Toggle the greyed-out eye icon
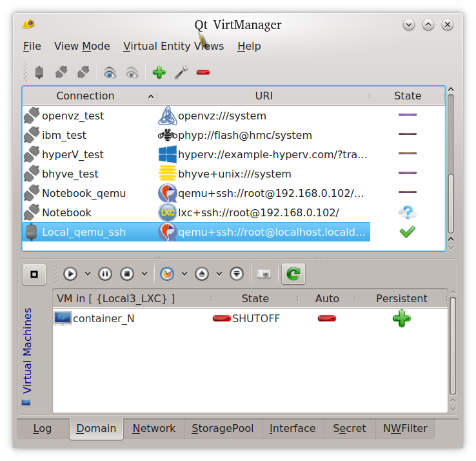 pyautogui.click(x=132, y=72)
